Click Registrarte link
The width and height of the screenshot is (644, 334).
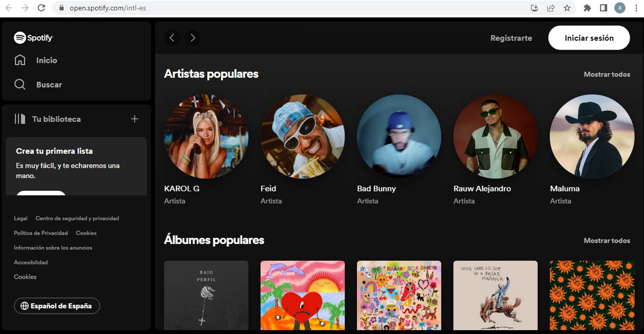[511, 38]
